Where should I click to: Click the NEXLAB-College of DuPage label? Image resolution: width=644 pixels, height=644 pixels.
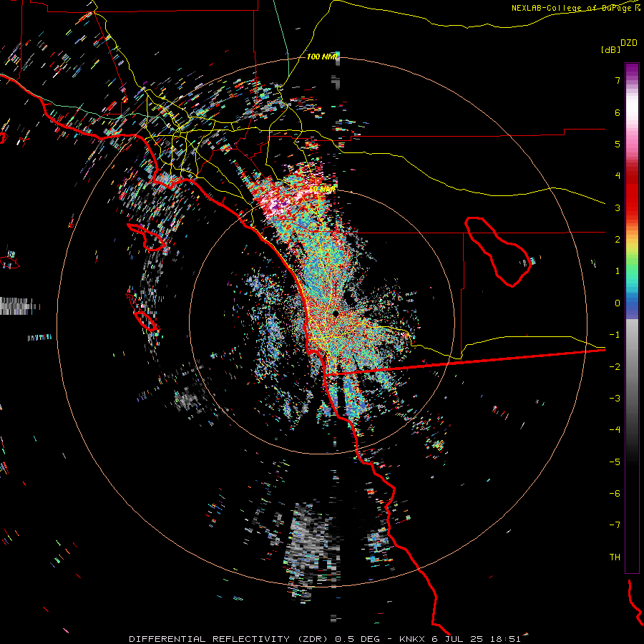click(x=571, y=8)
